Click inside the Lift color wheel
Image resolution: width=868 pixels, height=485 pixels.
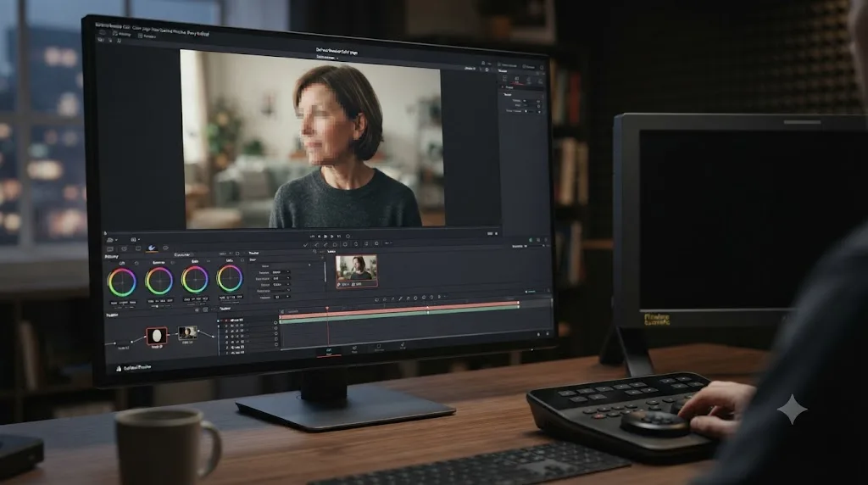122,282
